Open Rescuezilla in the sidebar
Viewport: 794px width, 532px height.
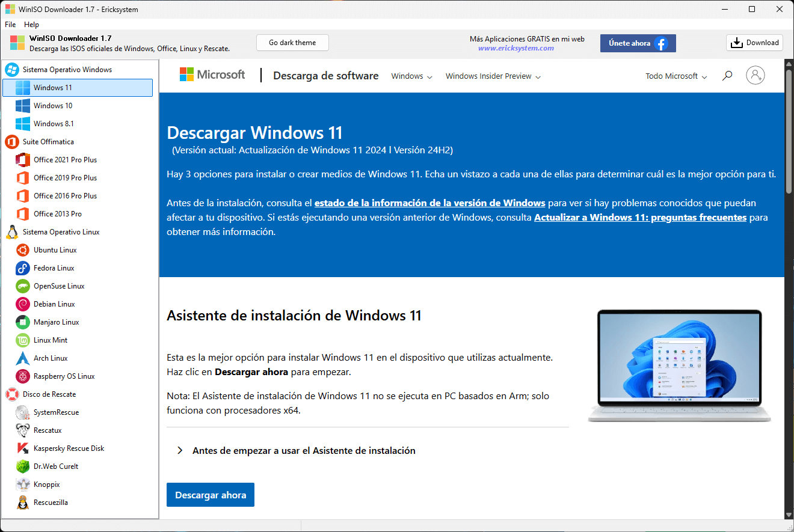[x=57, y=502]
